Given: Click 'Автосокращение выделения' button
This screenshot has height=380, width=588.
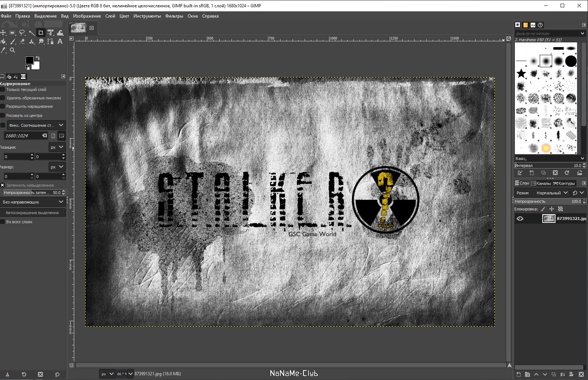Looking at the screenshot, I should tap(33, 213).
